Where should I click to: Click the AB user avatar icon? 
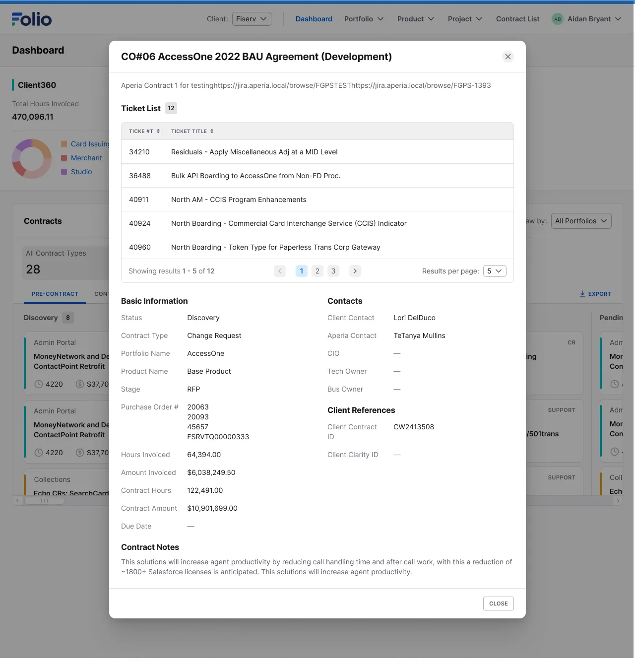[x=558, y=19]
